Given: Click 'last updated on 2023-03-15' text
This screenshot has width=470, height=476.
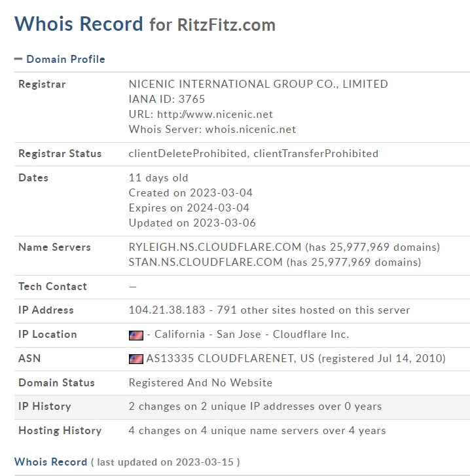Looking at the screenshot, I should pos(166,462).
